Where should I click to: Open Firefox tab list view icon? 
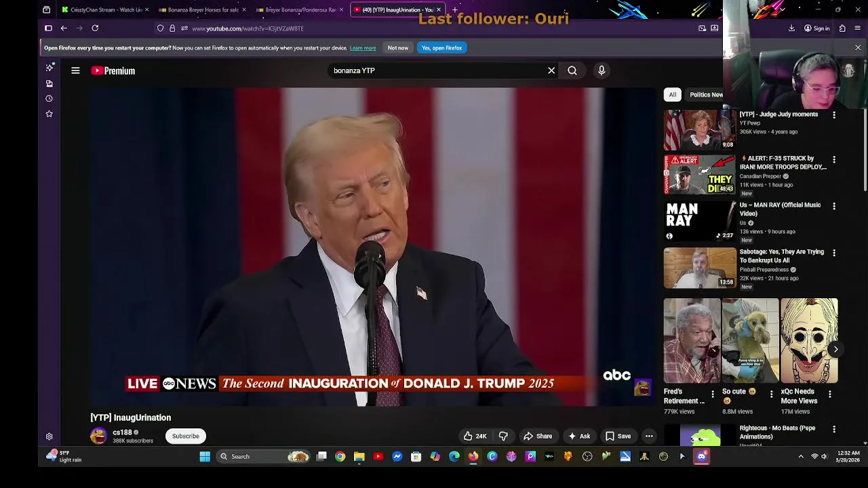46,10
